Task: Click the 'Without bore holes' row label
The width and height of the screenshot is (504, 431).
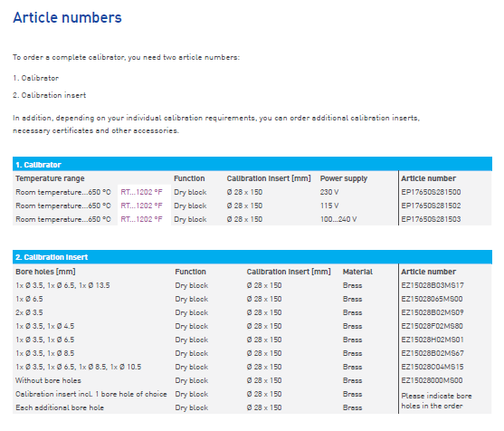Action: click(x=48, y=380)
